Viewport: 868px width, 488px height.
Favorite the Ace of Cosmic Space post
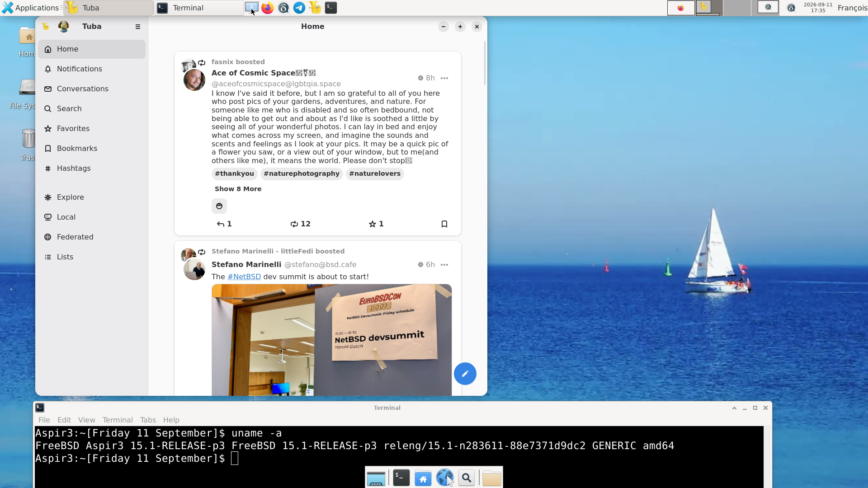tap(376, 224)
